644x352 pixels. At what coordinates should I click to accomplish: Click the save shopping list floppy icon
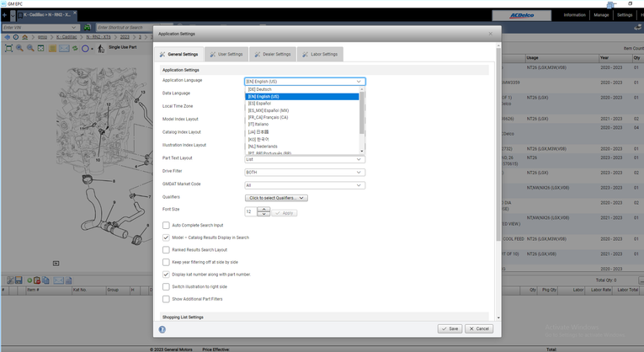coord(18,280)
